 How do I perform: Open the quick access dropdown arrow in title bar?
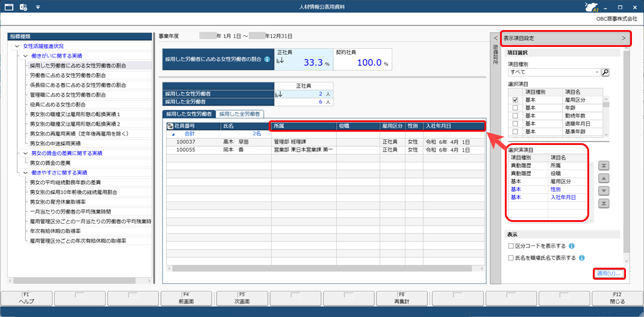coord(38,7)
